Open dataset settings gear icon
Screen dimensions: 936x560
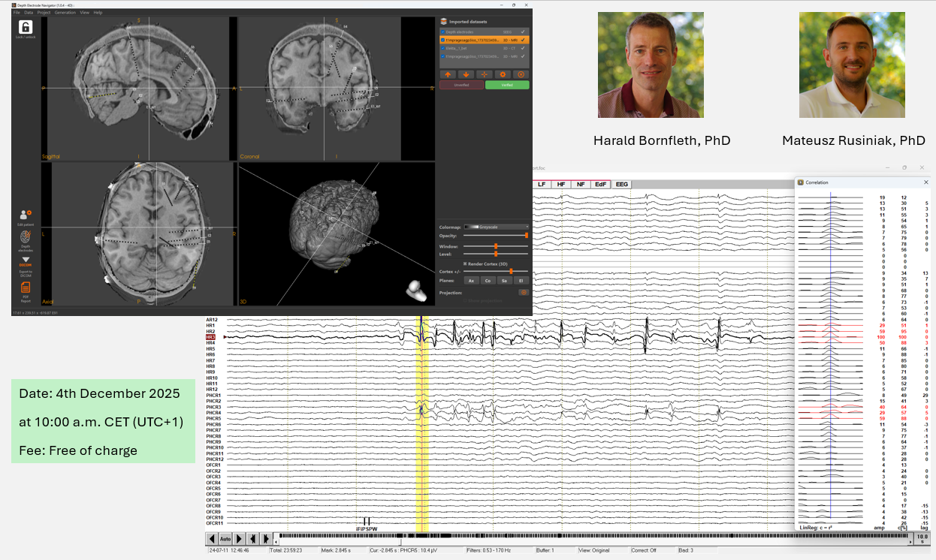503,74
